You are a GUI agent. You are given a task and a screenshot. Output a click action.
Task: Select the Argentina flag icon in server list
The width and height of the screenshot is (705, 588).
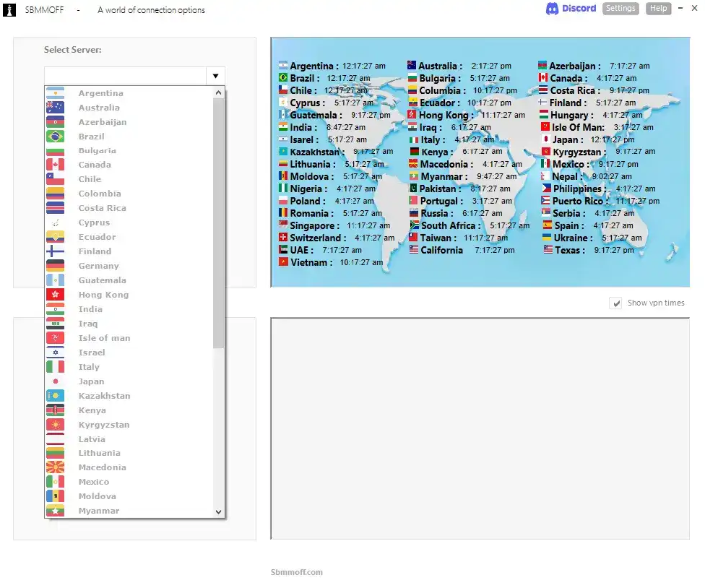coord(55,92)
